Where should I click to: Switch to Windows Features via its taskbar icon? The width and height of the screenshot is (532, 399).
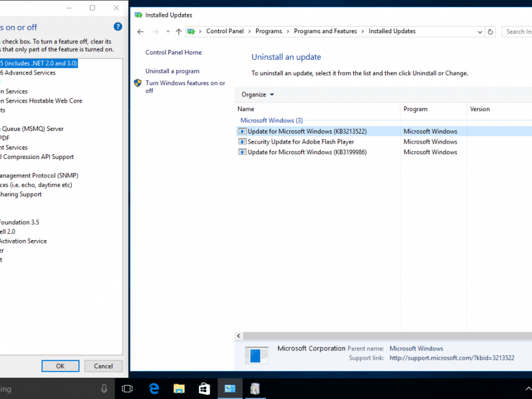coord(255,389)
